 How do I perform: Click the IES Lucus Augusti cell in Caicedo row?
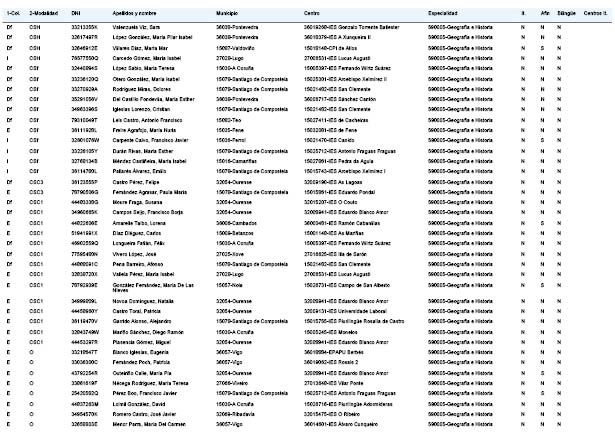coord(337,58)
